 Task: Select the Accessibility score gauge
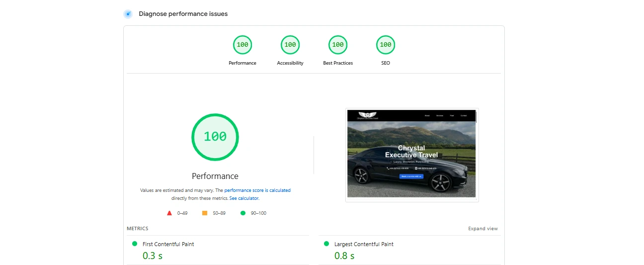[290, 45]
